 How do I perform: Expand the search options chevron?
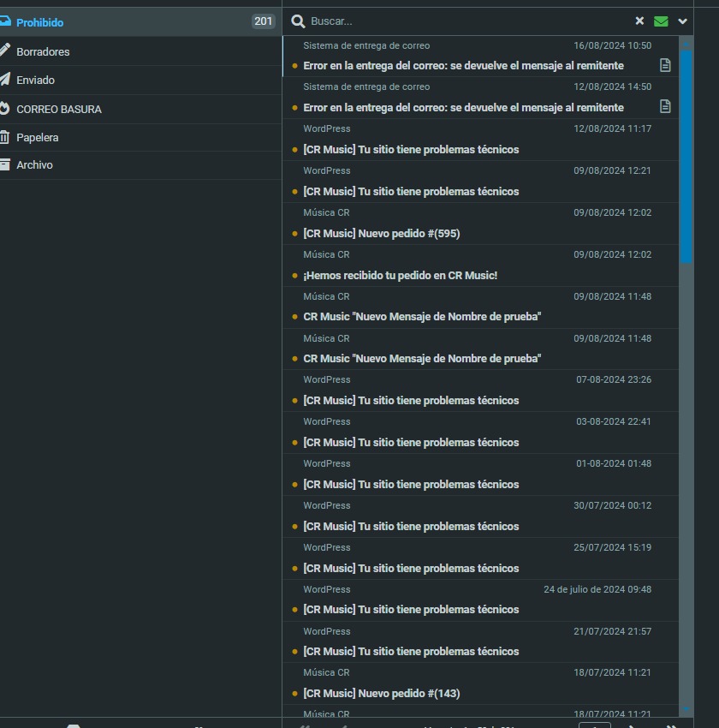[682, 21]
